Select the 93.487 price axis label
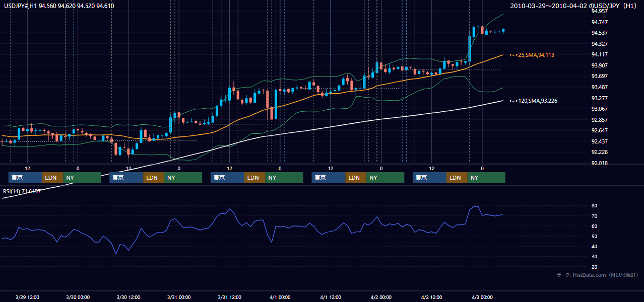 point(599,87)
